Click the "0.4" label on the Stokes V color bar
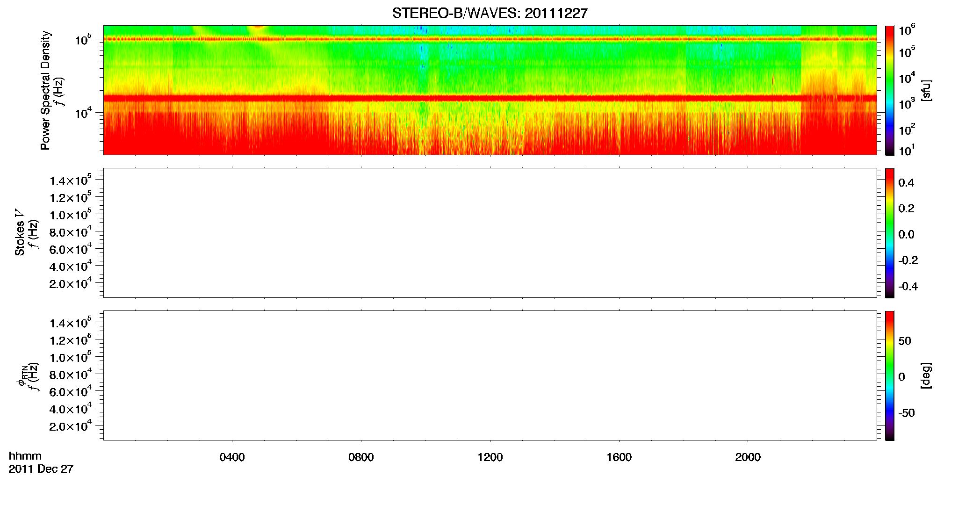This screenshot has height=505, width=980. pyautogui.click(x=906, y=183)
